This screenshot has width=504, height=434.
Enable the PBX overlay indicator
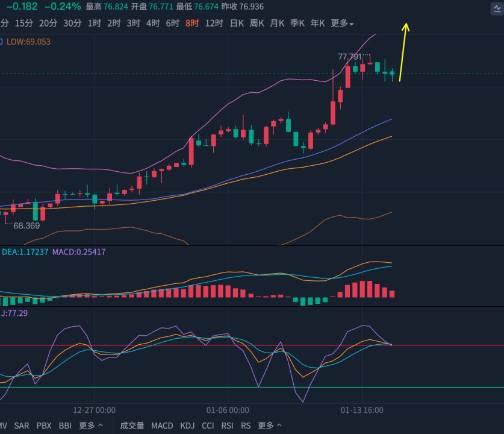(x=44, y=426)
